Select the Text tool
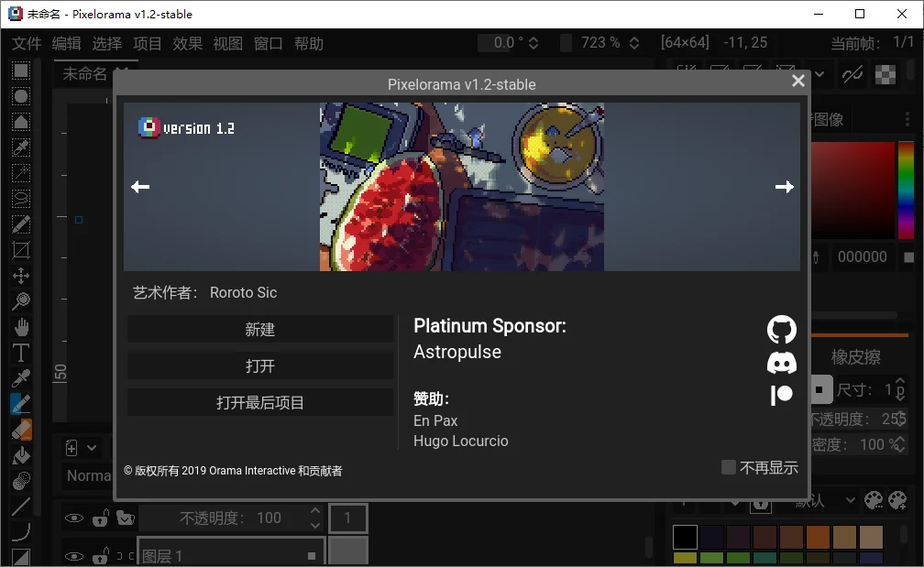The width and height of the screenshot is (924, 567). [x=20, y=353]
